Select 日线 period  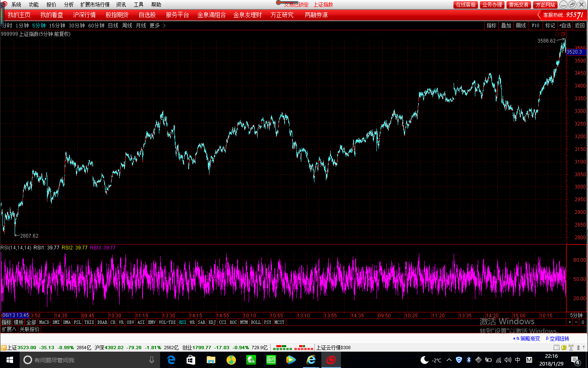(113, 25)
